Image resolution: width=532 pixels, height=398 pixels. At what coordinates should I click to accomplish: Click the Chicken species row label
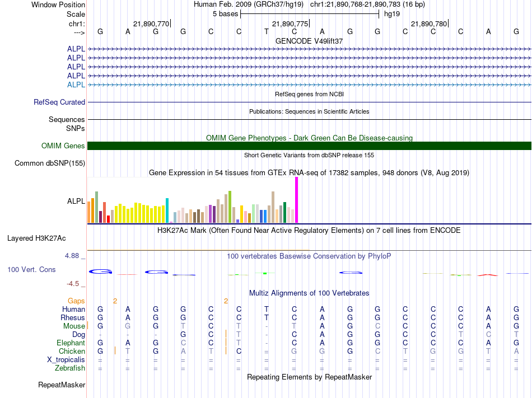point(72,351)
